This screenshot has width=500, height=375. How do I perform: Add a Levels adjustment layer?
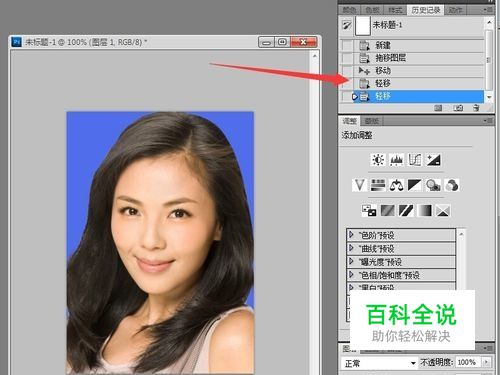396,160
